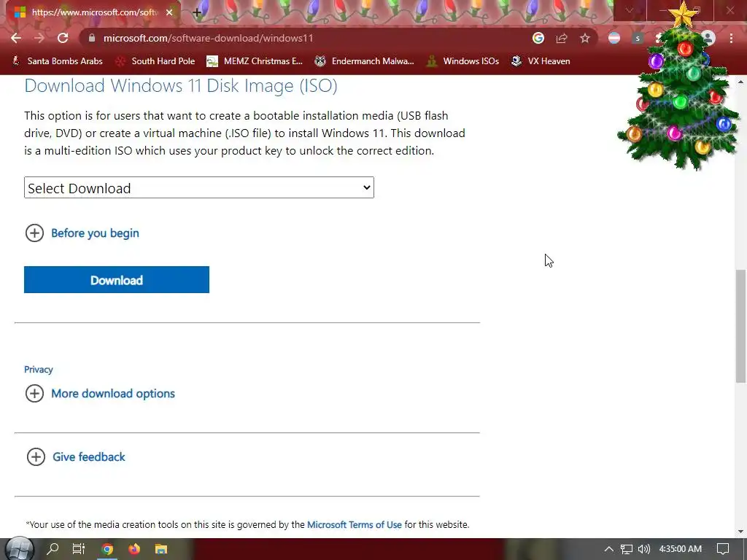Open taskbar search magnifier
This screenshot has width=747, height=560.
click(53, 549)
